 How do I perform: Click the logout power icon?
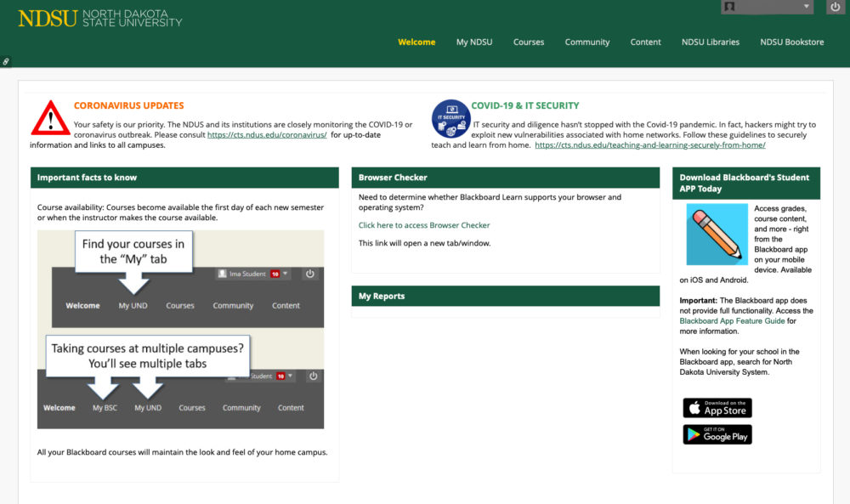[835, 7]
